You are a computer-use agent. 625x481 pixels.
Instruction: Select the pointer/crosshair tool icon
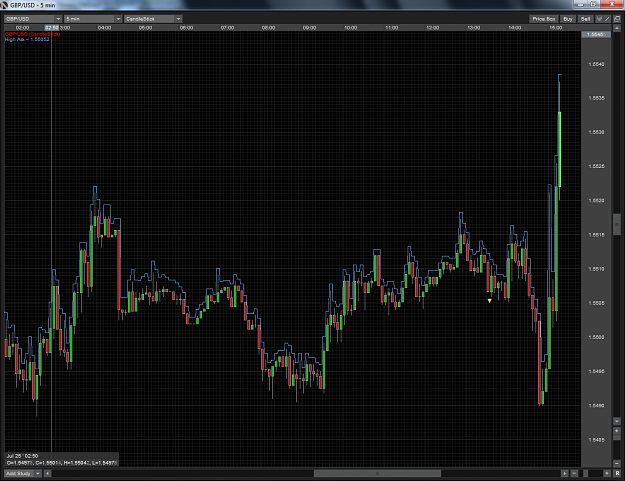pos(599,19)
